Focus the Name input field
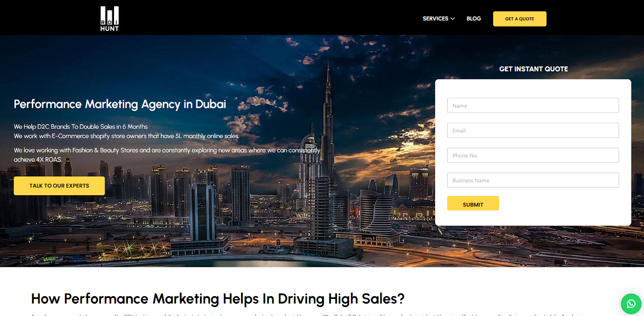The height and width of the screenshot is (316, 644). pos(533,105)
